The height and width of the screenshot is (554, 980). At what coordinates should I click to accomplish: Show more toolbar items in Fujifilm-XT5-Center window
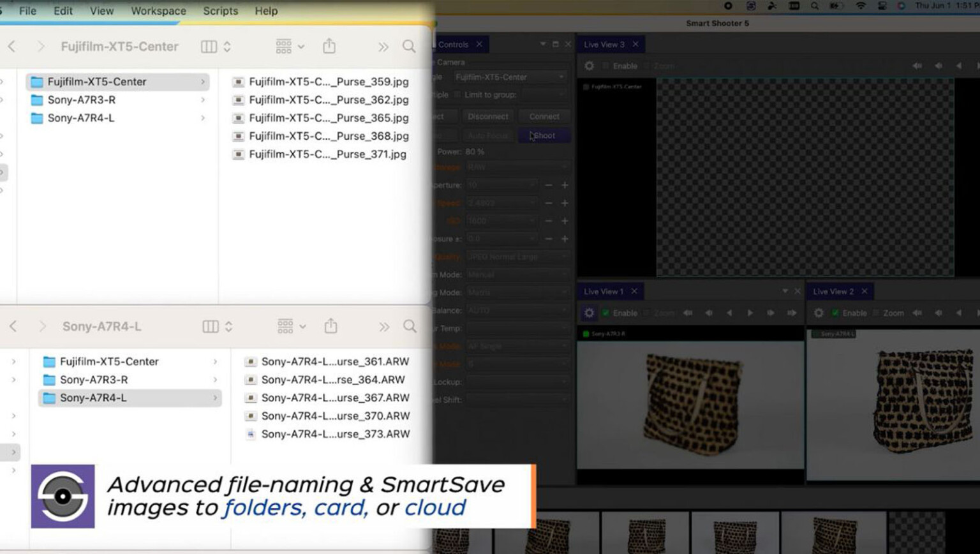383,47
